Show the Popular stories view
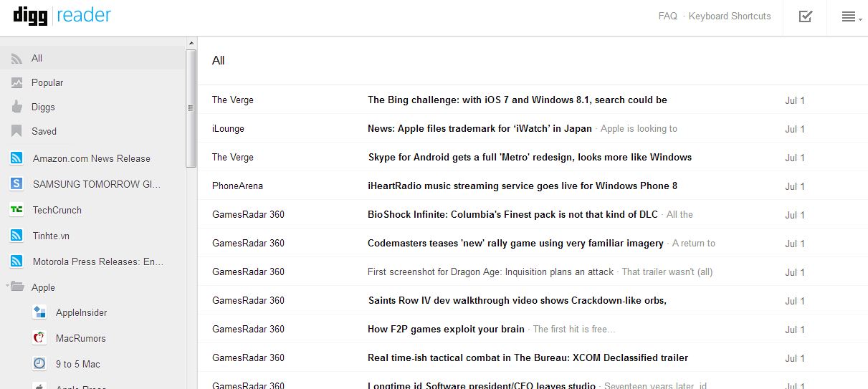 tap(47, 82)
